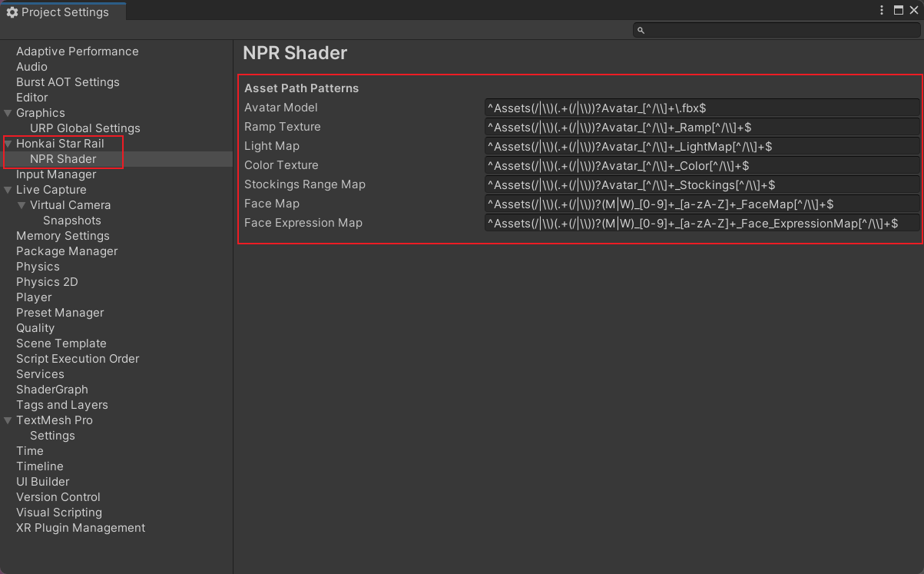
Task: Open Memory Settings
Action: click(x=63, y=236)
